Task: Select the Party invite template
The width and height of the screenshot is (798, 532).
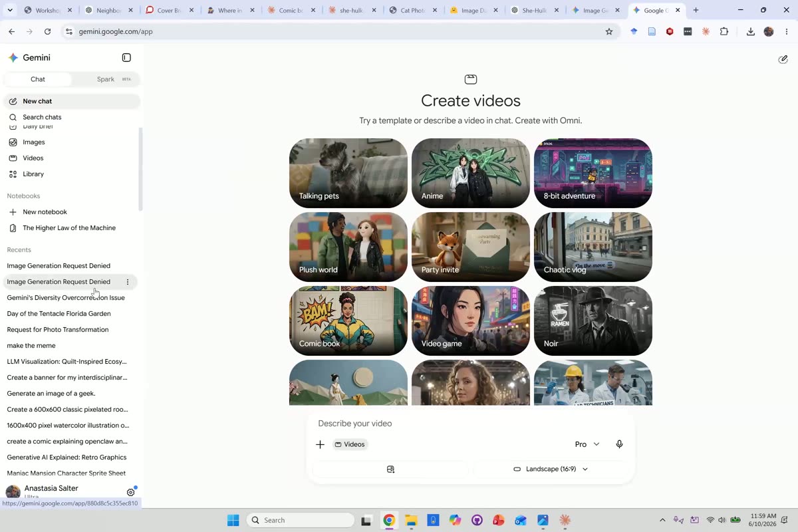Action: 471,247
